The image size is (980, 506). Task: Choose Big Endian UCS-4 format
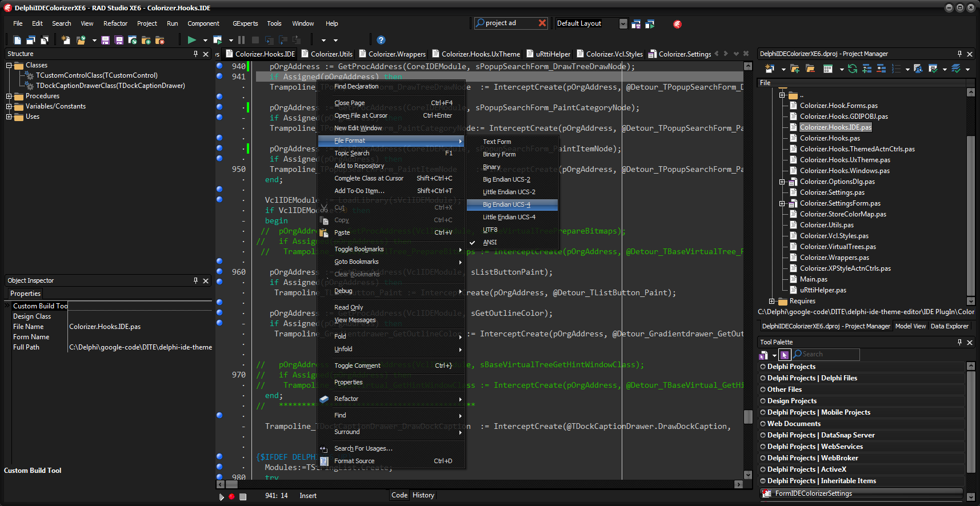click(512, 204)
